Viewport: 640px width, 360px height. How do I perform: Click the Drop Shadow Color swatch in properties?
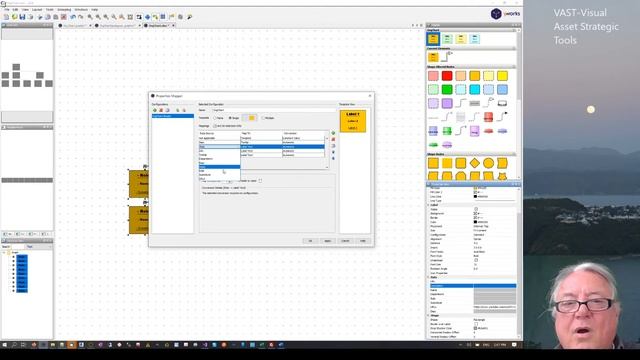pyautogui.click(x=476, y=328)
